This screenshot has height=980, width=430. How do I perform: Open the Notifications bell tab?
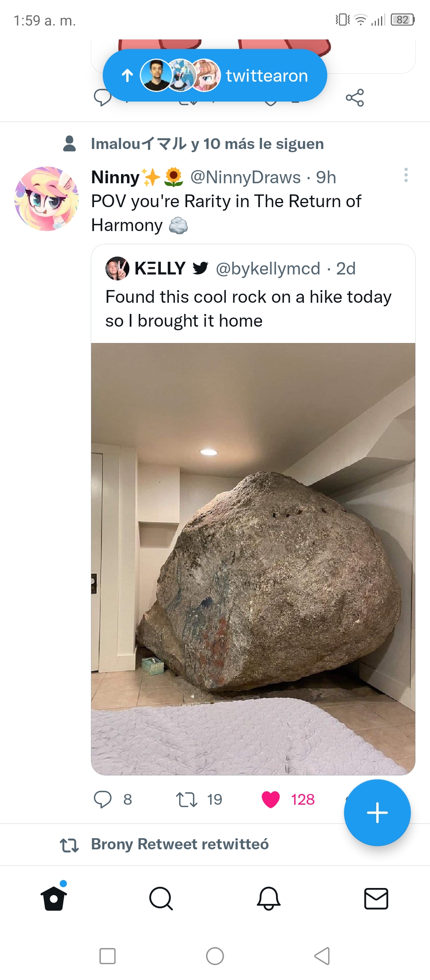pyautogui.click(x=269, y=899)
